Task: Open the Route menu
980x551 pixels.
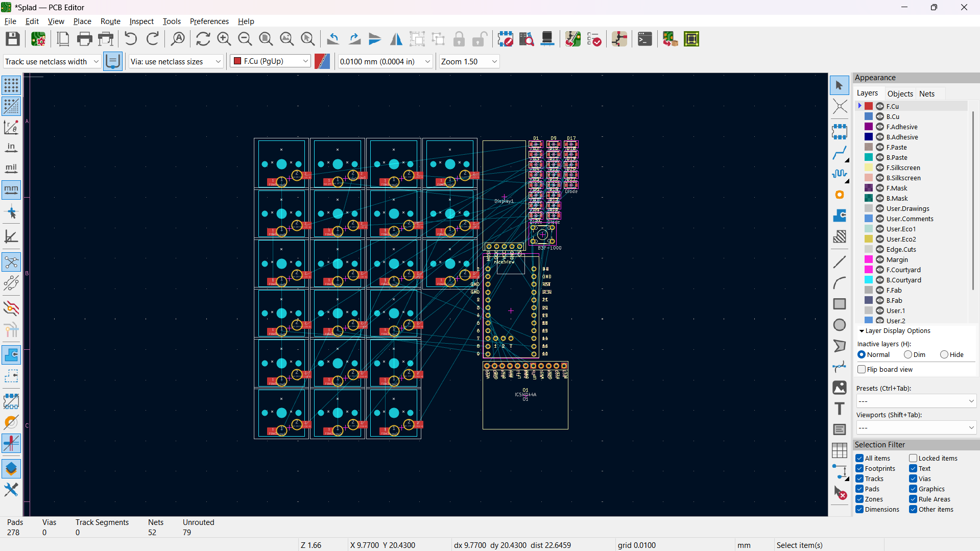Action: [110, 21]
